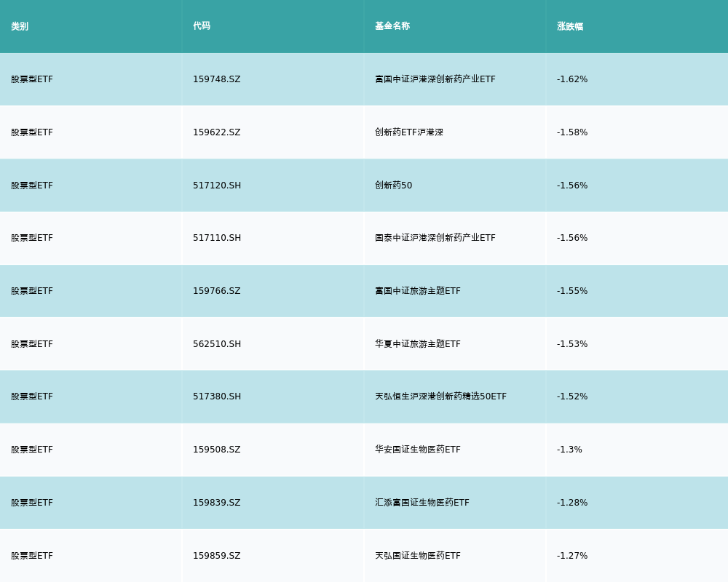
Task: Click the 类别 column header
Action: 20,26
